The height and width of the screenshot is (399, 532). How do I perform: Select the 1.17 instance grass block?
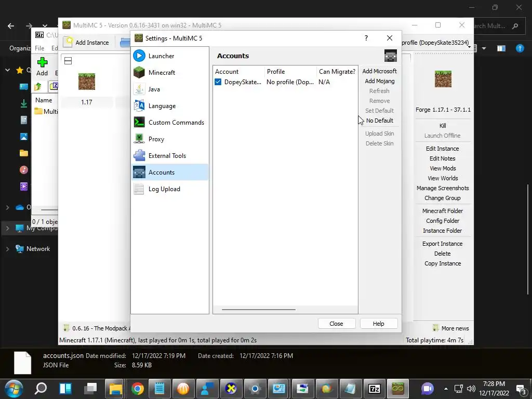pos(87,82)
